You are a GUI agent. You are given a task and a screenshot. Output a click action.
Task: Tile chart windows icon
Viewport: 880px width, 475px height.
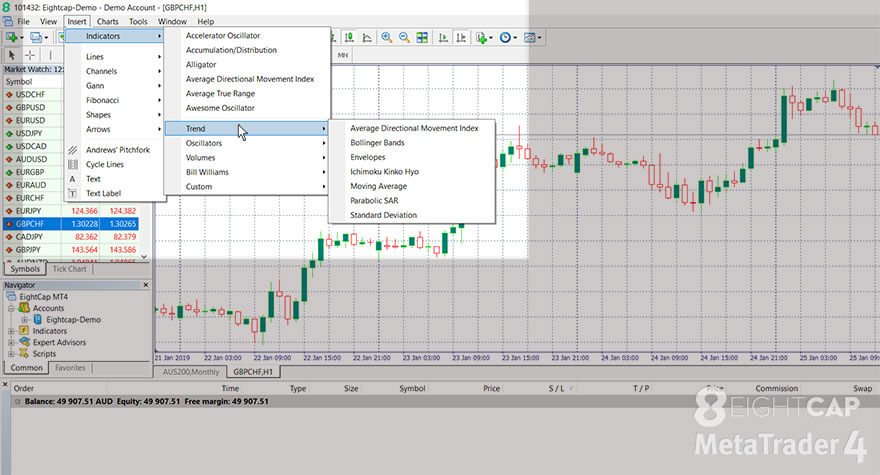[x=422, y=38]
